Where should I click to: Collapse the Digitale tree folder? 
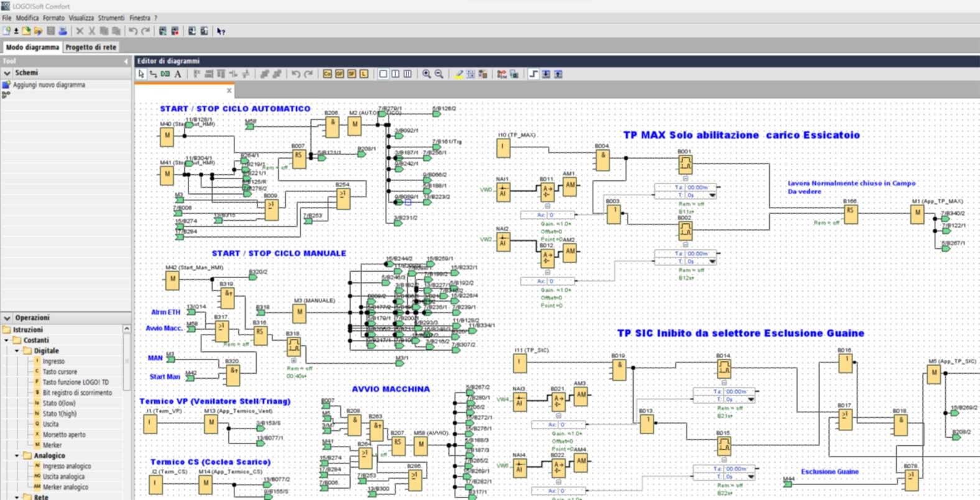tap(17, 351)
